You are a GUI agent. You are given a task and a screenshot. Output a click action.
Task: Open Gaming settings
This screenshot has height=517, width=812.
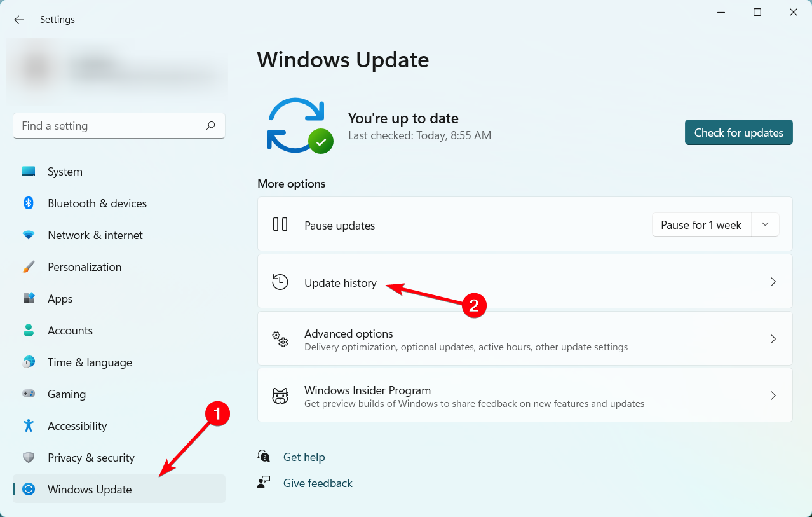tap(119, 394)
